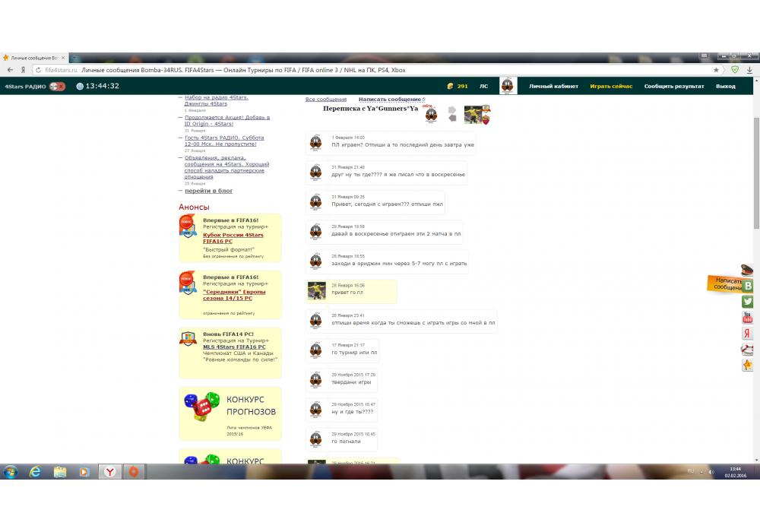Open the link Объявления, реклама, сообщения на 4Stars

226,167
